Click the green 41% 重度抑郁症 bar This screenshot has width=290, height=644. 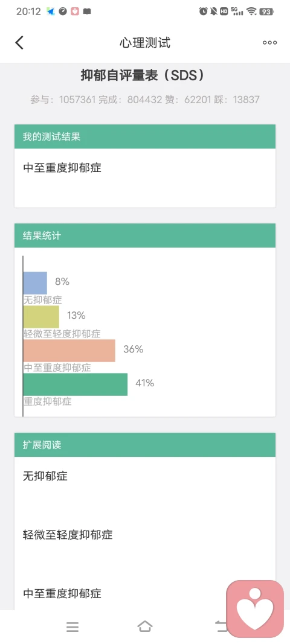click(x=76, y=384)
